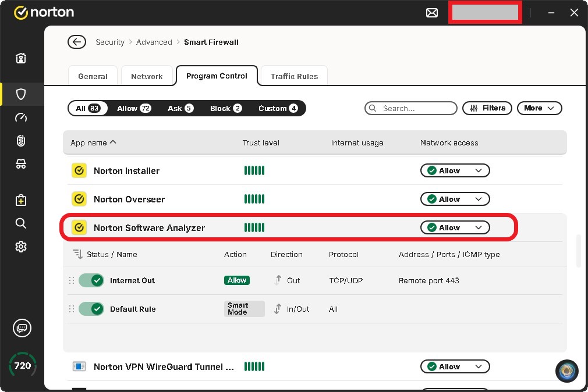Switch to the Network tab
588x392 pixels.
147,76
